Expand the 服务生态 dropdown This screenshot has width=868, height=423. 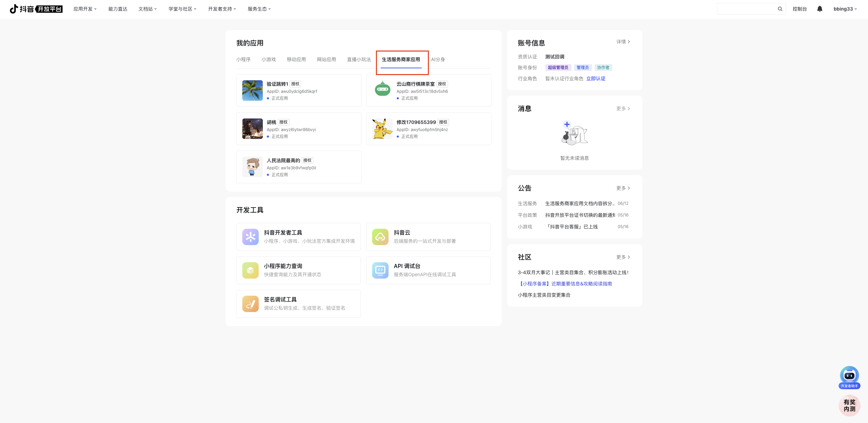tap(259, 9)
